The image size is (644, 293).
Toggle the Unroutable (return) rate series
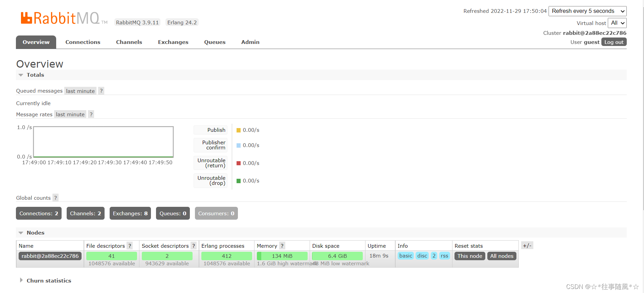click(210, 163)
